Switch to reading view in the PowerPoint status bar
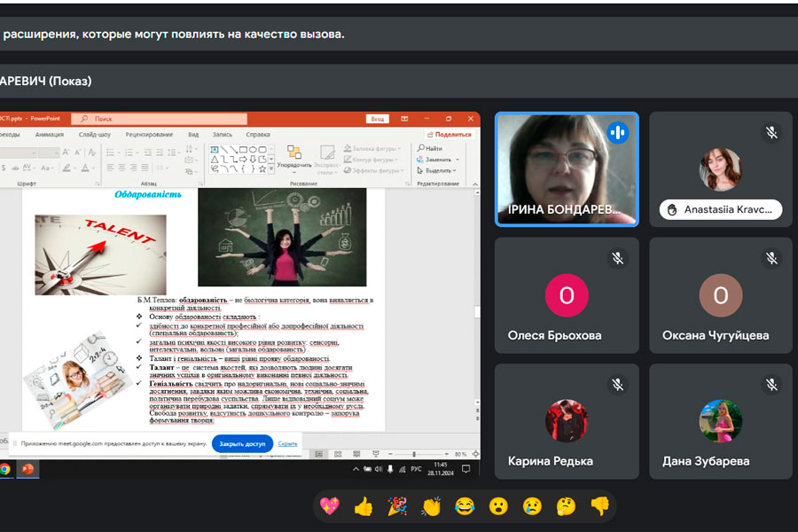 356,454
